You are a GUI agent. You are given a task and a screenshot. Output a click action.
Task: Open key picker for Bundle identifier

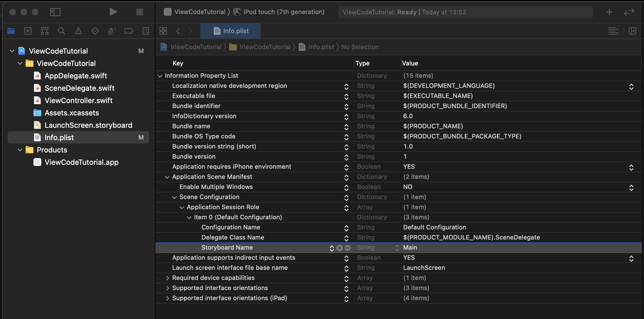pyautogui.click(x=346, y=107)
